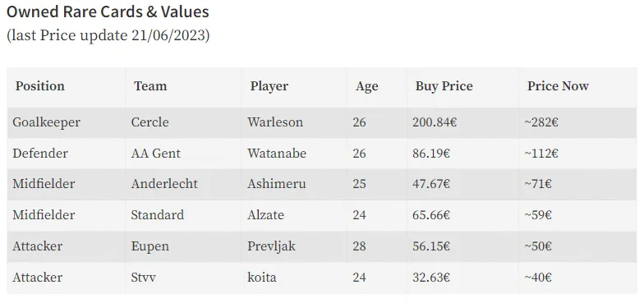This screenshot has width=644, height=303.
Task: Click the Ashimeru player name
Action: tap(276, 184)
